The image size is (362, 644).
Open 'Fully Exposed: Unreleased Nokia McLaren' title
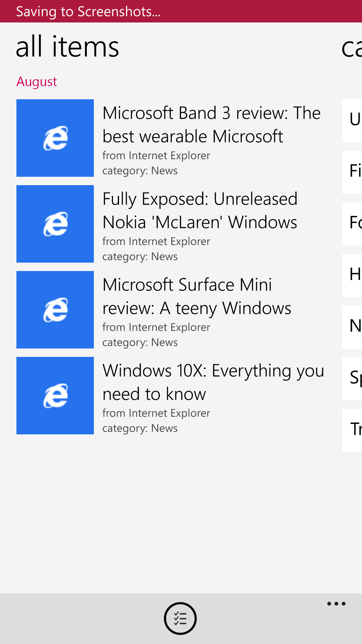(x=200, y=210)
